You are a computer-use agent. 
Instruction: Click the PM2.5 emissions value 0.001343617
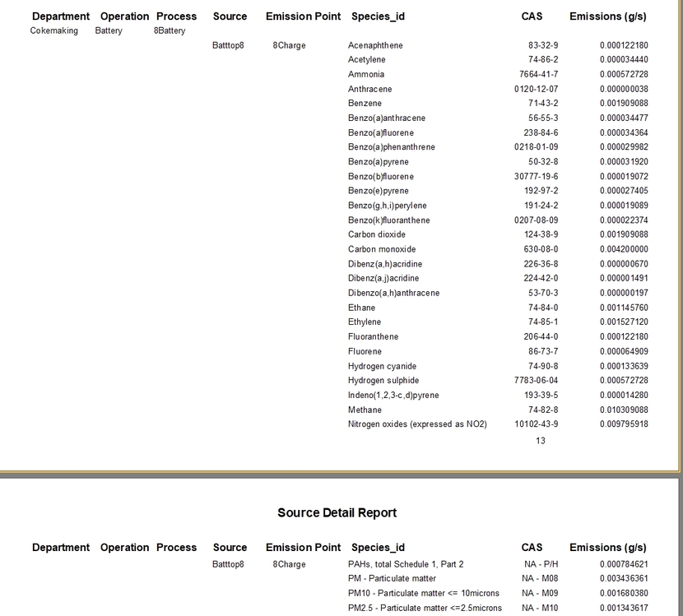pos(623,608)
